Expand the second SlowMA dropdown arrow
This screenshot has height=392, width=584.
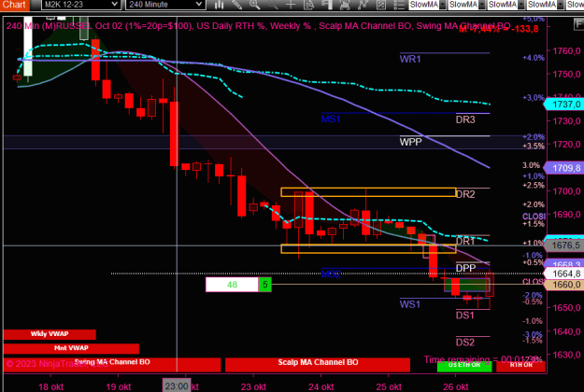click(x=482, y=5)
